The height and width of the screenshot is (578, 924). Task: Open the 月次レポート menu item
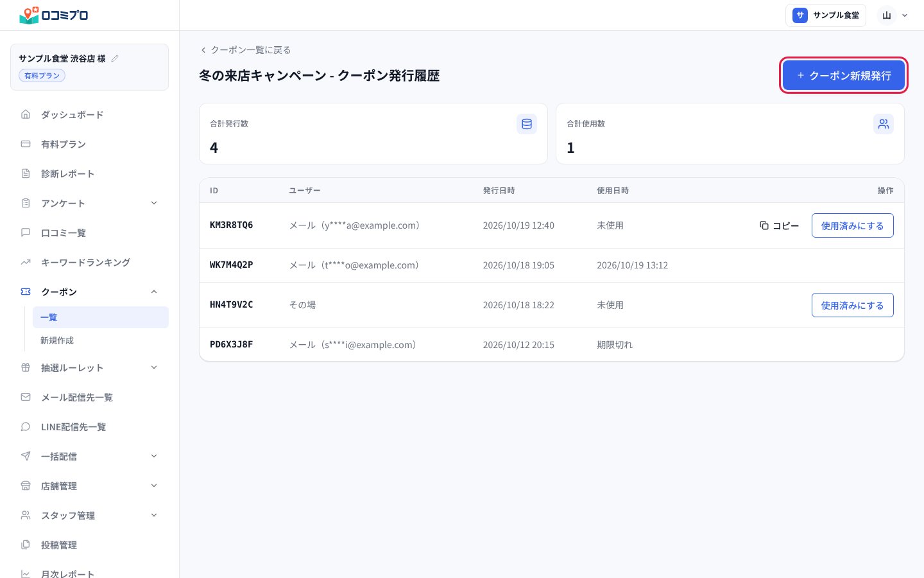pyautogui.click(x=90, y=574)
